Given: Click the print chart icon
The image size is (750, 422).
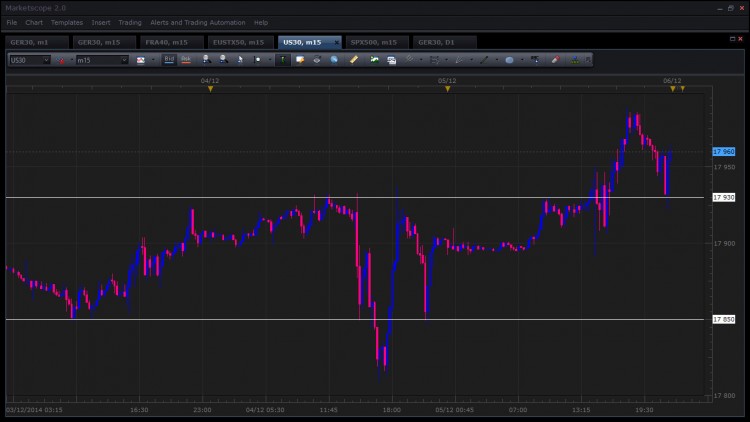Looking at the screenshot, I should point(317,60).
